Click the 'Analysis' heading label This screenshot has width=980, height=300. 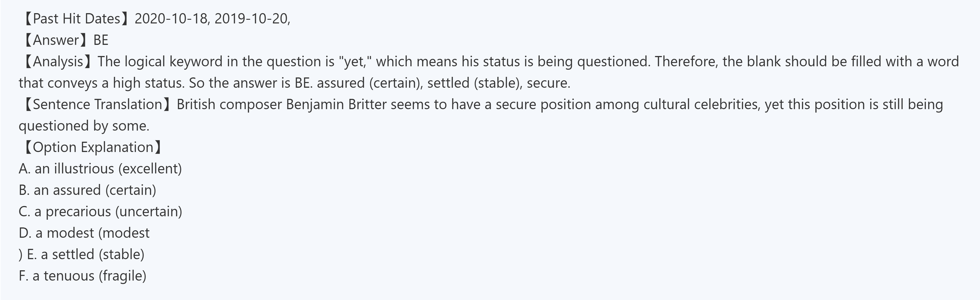click(x=58, y=62)
